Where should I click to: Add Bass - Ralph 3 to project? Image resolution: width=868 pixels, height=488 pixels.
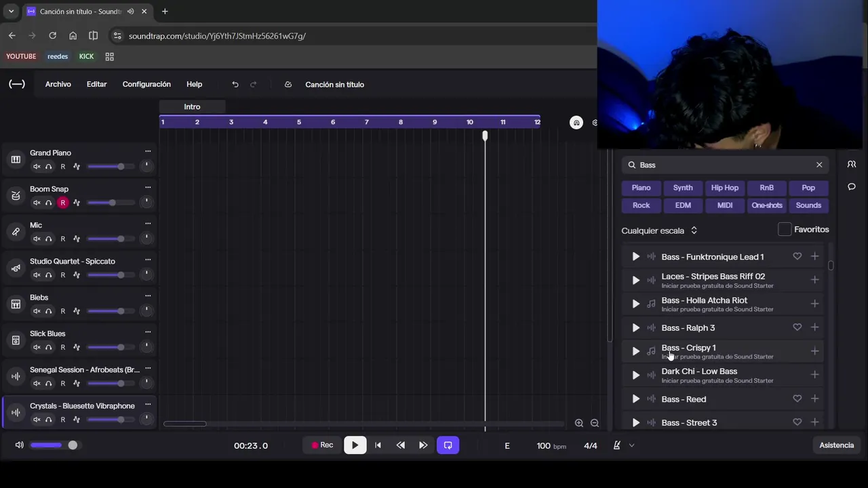[x=814, y=327]
